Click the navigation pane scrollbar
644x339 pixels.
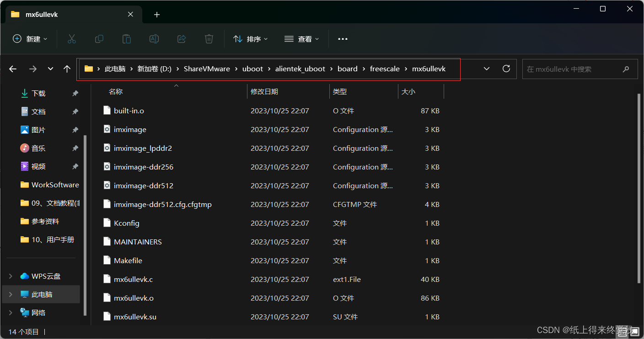point(85,225)
